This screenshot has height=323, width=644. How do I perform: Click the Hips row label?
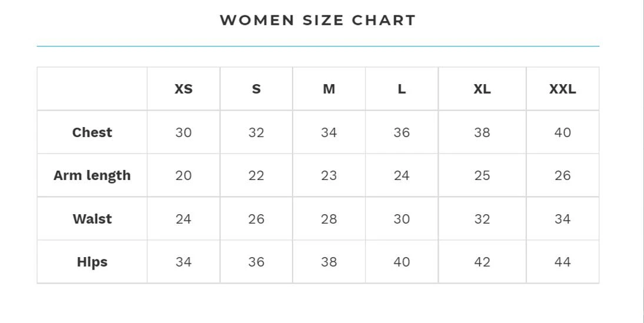point(92,262)
